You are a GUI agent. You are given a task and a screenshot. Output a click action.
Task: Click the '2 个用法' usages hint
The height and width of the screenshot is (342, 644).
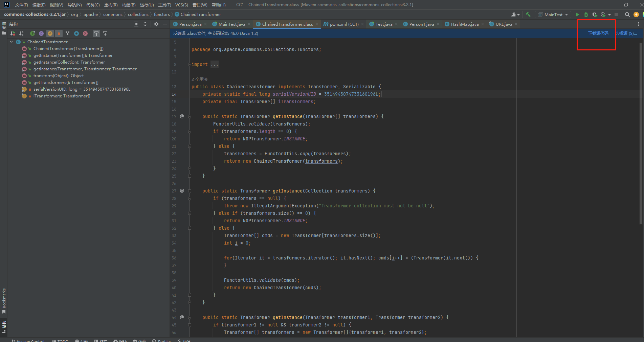[199, 79]
